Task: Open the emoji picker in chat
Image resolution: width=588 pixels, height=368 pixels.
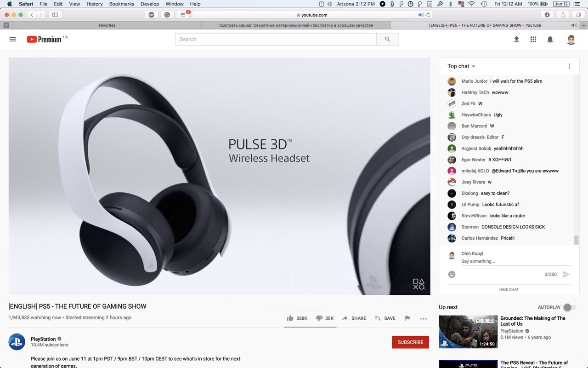Action: point(452,274)
